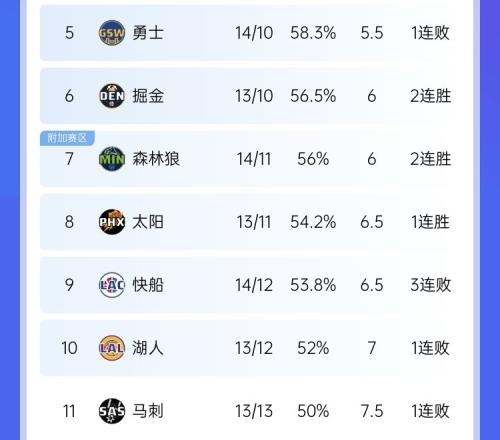Click the Spurs SAS team logo
The image size is (500, 440).
pos(112,411)
